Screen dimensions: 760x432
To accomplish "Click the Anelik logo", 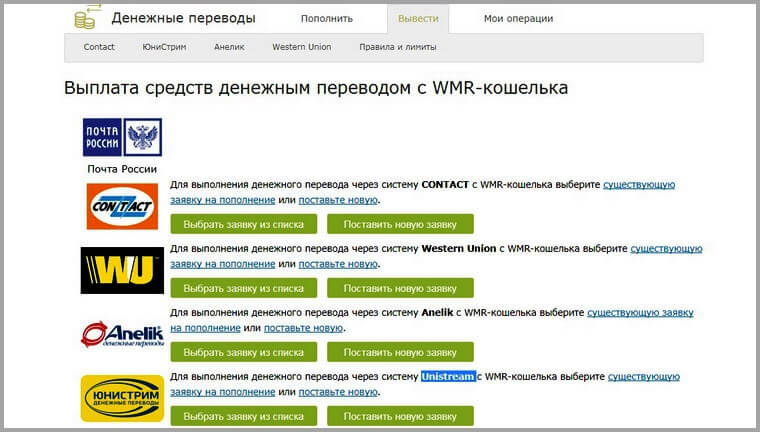I will click(122, 334).
